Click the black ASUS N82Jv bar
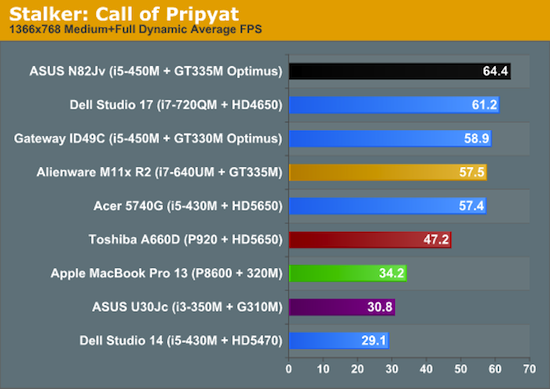The image size is (550, 389). 400,71
